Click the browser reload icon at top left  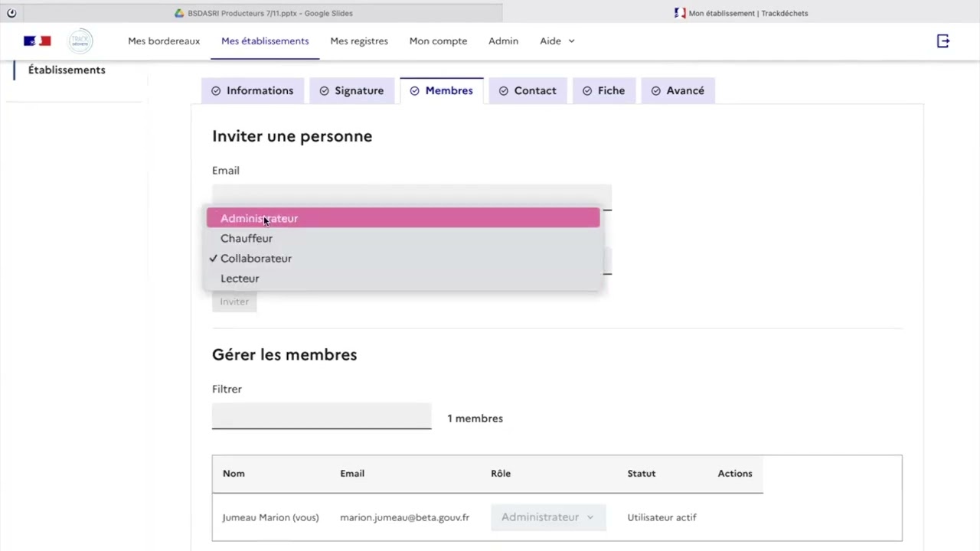11,13
